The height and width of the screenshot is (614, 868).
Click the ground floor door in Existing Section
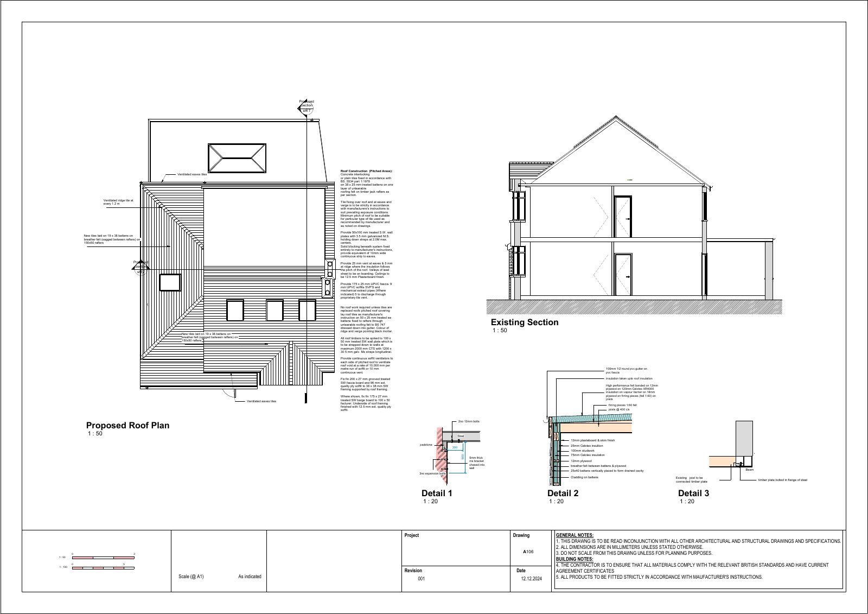(x=623, y=275)
